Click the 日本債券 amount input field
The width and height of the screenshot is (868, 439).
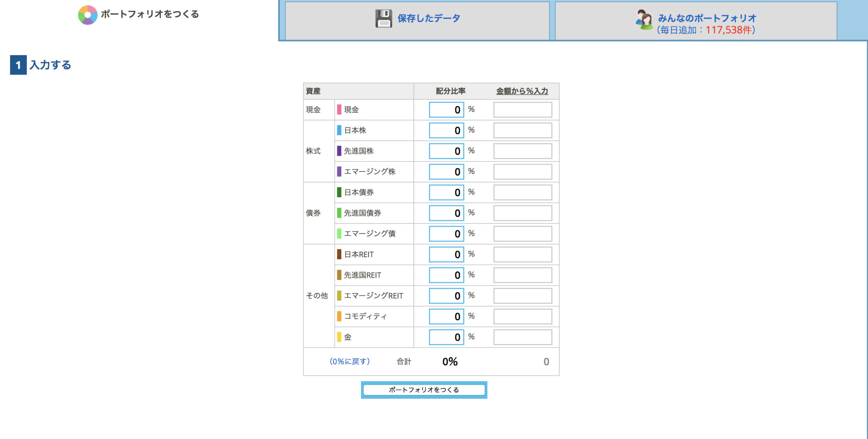pos(522,192)
